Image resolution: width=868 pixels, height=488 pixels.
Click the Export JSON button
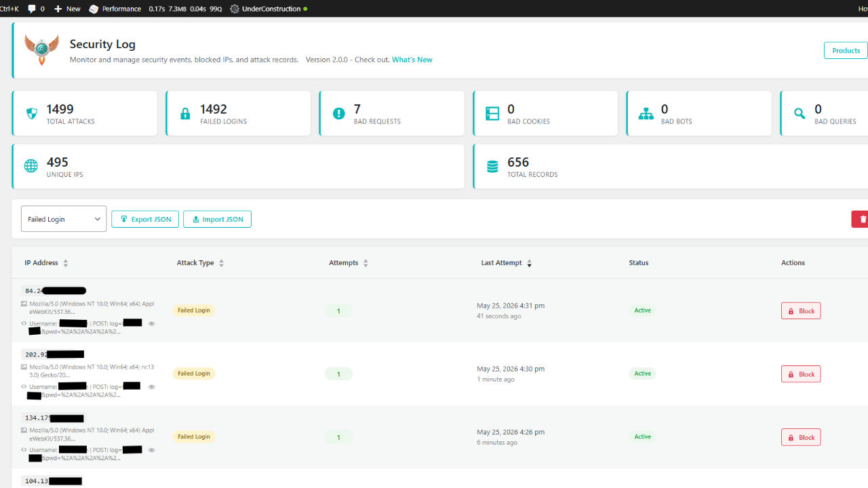tap(145, 219)
